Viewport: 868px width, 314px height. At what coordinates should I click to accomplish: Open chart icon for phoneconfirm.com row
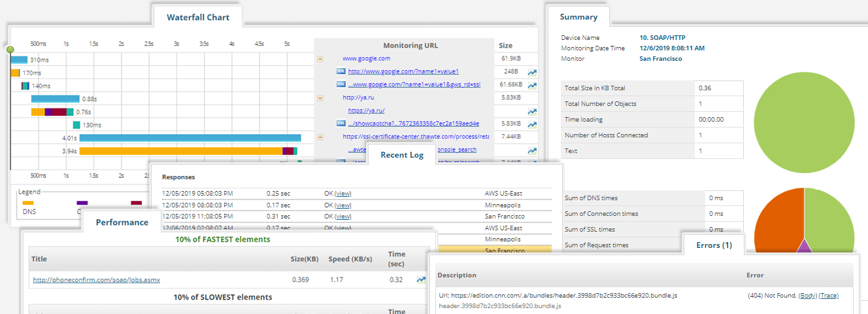[421, 280]
